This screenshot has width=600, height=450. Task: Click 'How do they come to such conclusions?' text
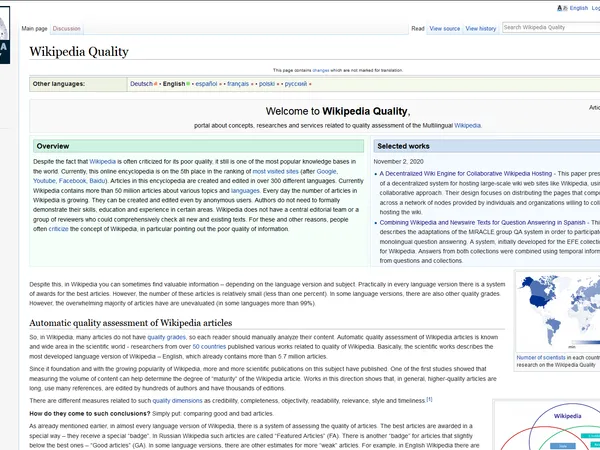[90, 414]
